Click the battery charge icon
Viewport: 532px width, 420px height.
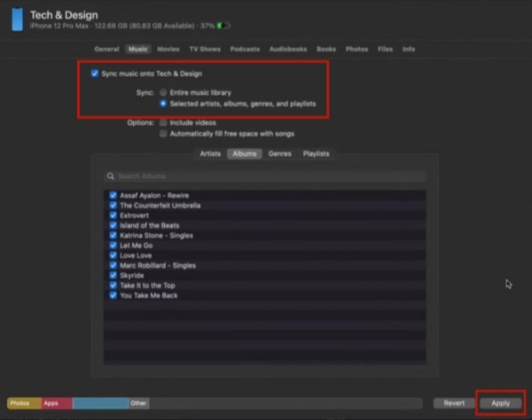point(224,26)
